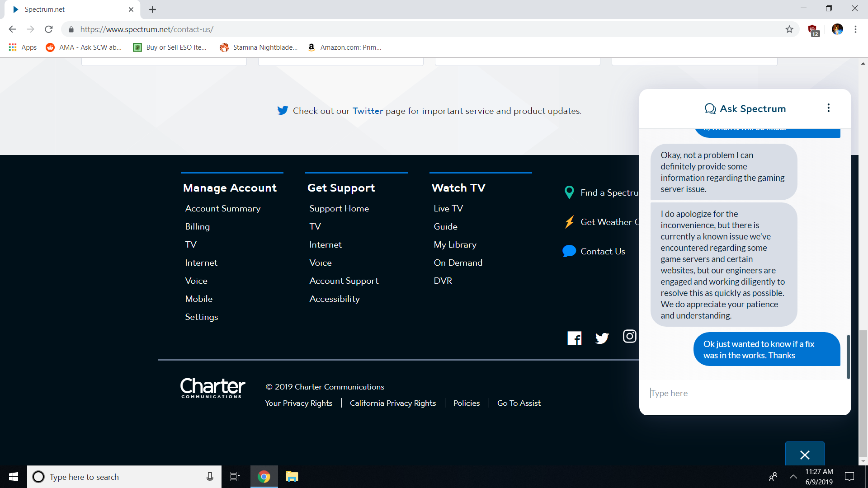This screenshot has height=488, width=868.
Task: Open the Instagram icon in the footer
Action: (x=629, y=336)
